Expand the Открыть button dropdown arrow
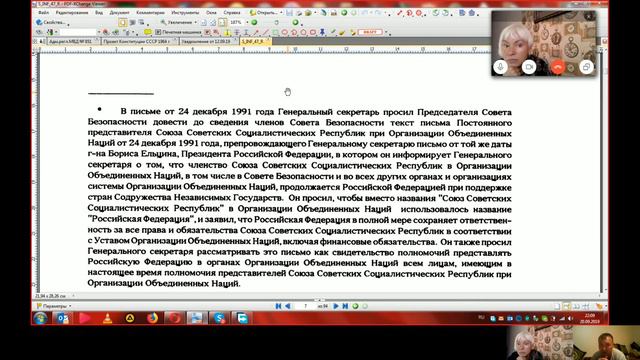 tap(281, 13)
